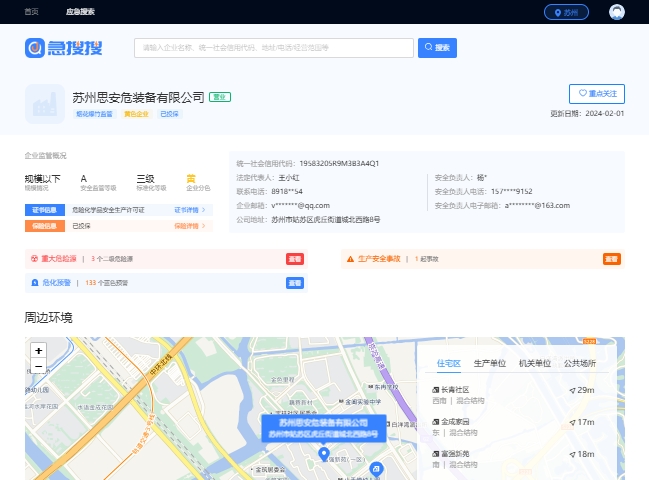Open 证书详情 link

pos(186,210)
